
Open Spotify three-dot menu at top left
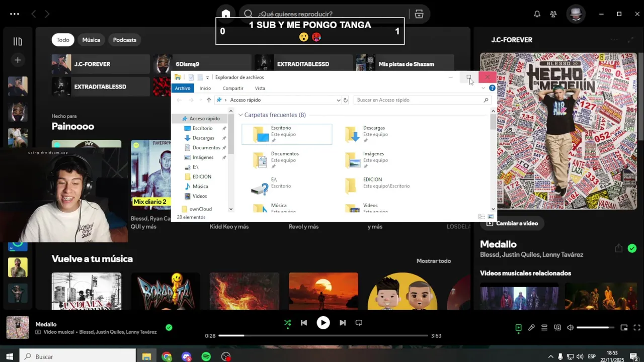[x=15, y=14]
